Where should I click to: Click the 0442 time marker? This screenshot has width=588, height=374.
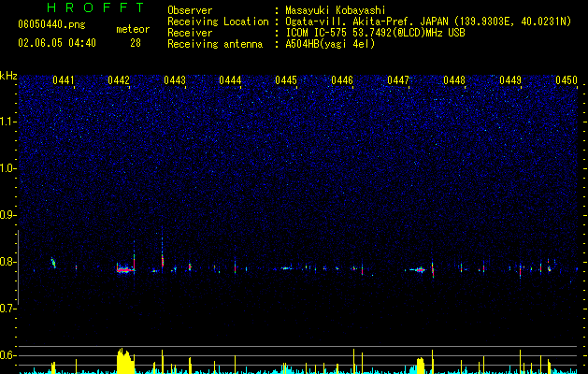click(x=119, y=80)
